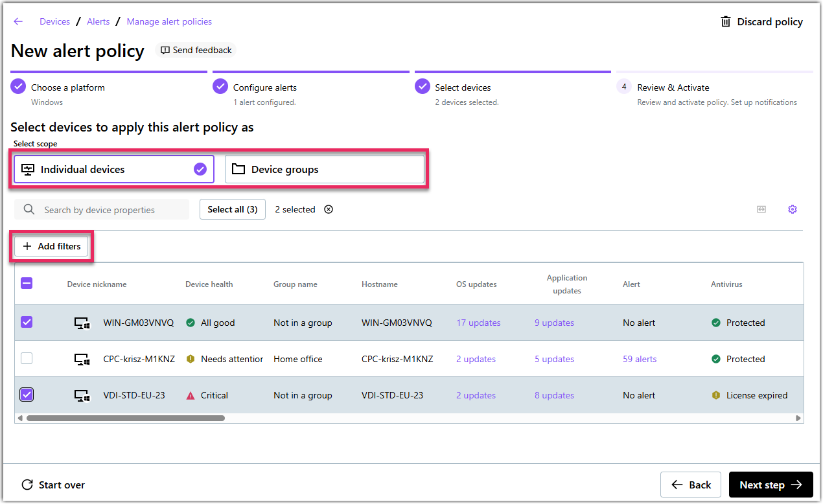Screen dimensions: 823x504
Task: Click the Select all (3) button
Action: pyautogui.click(x=233, y=209)
